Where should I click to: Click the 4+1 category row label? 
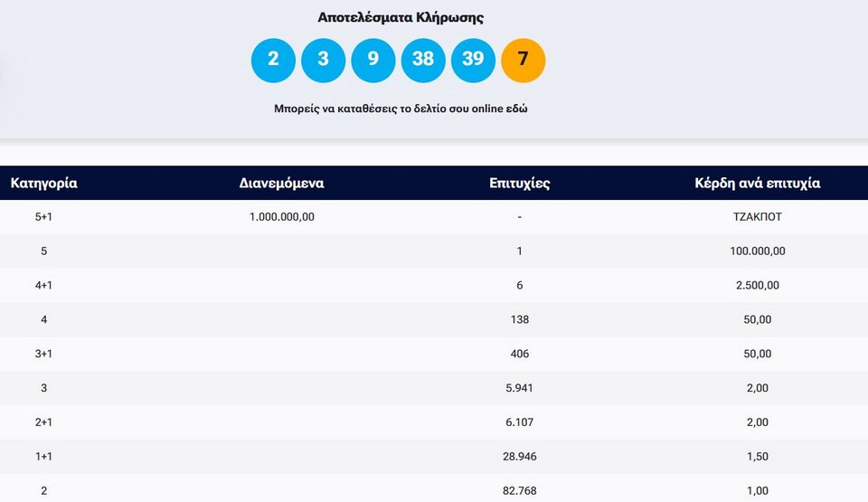43,285
